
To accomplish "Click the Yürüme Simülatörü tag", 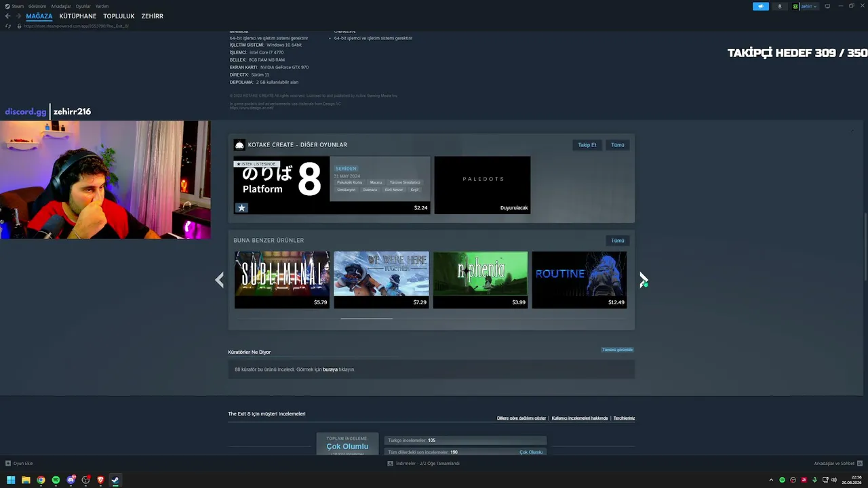I will pyautogui.click(x=405, y=182).
